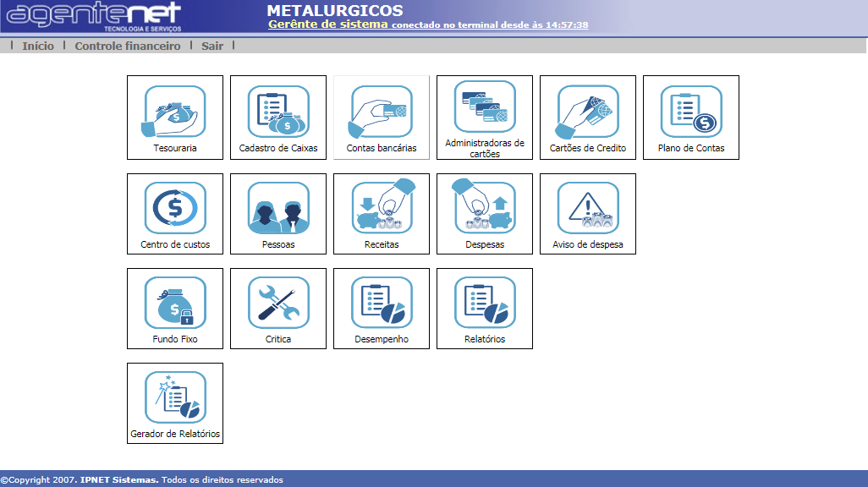Viewport: 868px width, 487px height.
Task: Click the 'Pessoas' label text
Action: (278, 244)
